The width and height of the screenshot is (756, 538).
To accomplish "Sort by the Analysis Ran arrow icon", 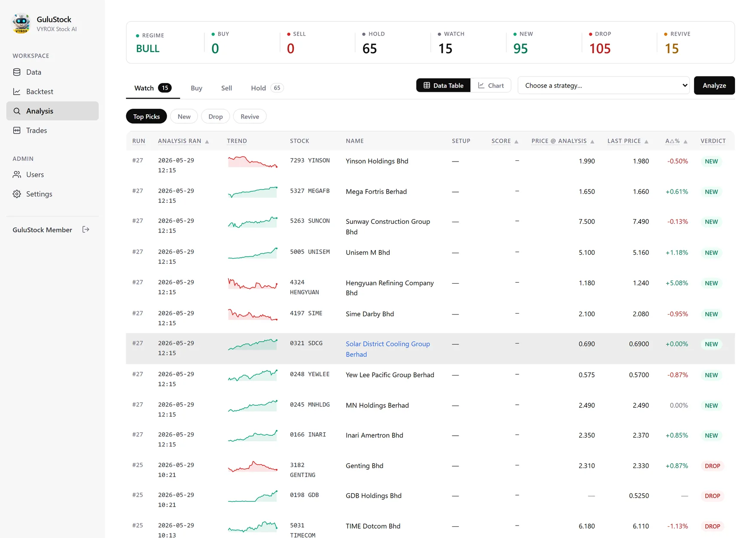I will tap(207, 141).
